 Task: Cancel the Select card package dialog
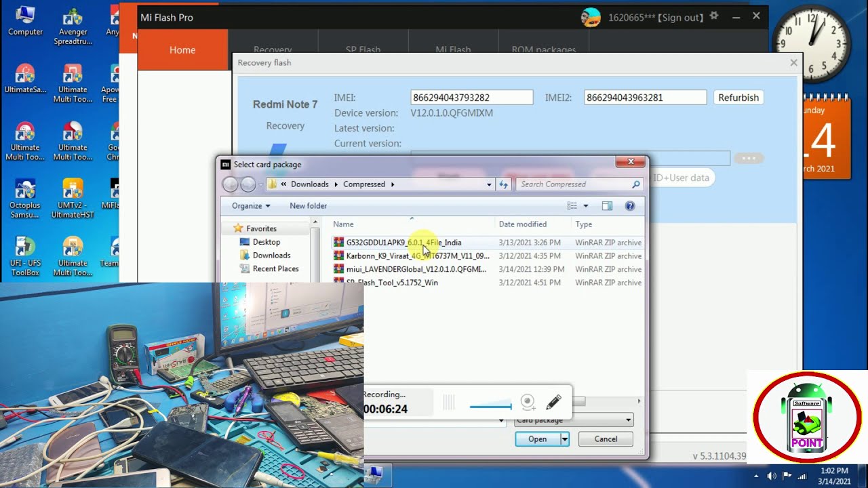click(606, 439)
